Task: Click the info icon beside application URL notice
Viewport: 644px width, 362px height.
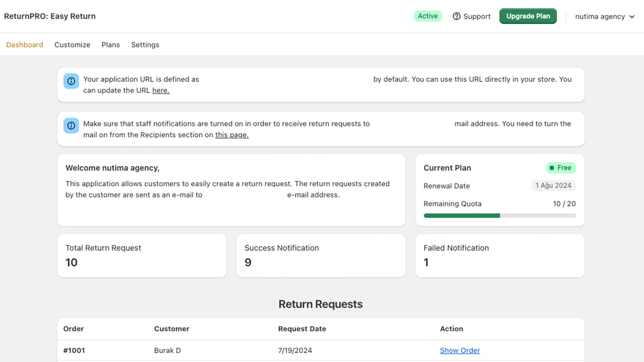Action: (71, 81)
